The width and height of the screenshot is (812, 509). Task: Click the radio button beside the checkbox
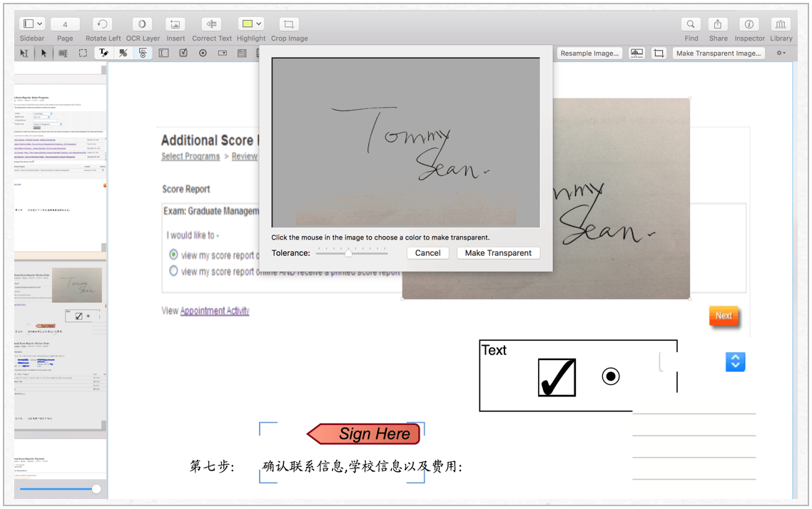tap(610, 376)
